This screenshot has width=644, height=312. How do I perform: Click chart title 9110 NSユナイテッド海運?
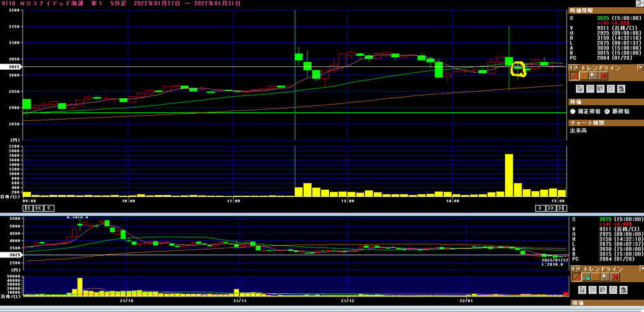pyautogui.click(x=44, y=3)
